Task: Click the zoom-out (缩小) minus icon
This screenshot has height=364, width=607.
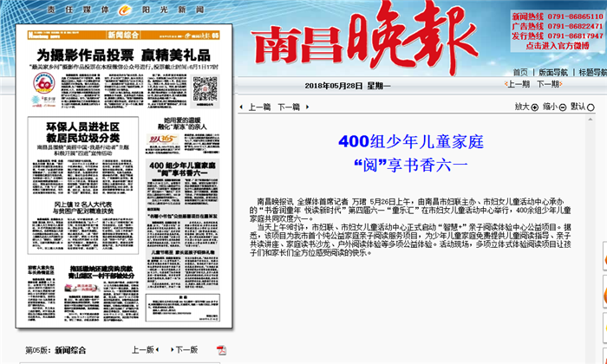Action: [x=562, y=107]
